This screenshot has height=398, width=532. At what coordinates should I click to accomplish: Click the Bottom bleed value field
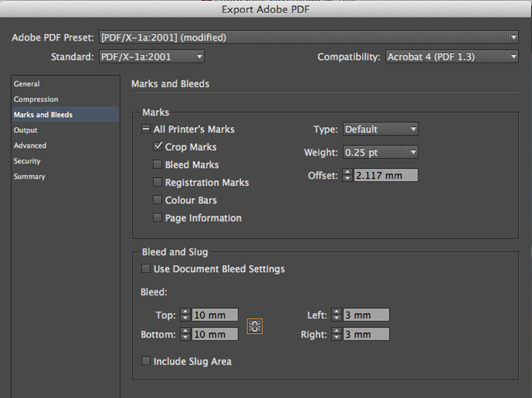click(215, 334)
